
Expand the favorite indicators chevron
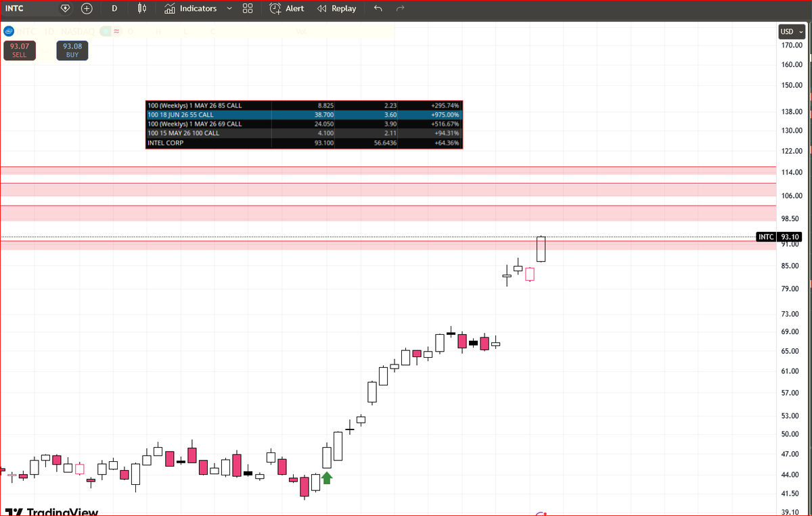(x=229, y=9)
